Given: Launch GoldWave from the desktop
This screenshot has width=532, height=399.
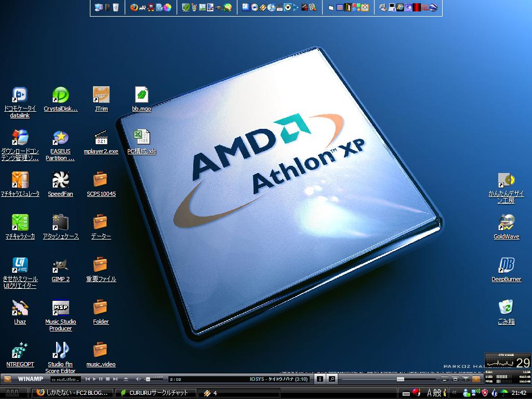Looking at the screenshot, I should pos(506,227).
